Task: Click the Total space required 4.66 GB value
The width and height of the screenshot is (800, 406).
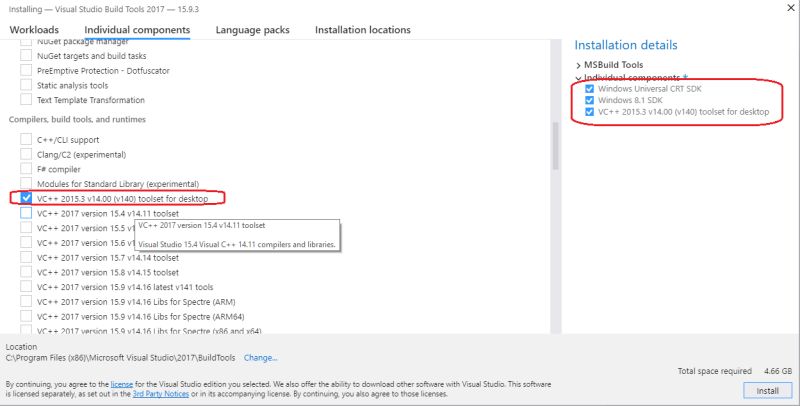Action: (778, 371)
